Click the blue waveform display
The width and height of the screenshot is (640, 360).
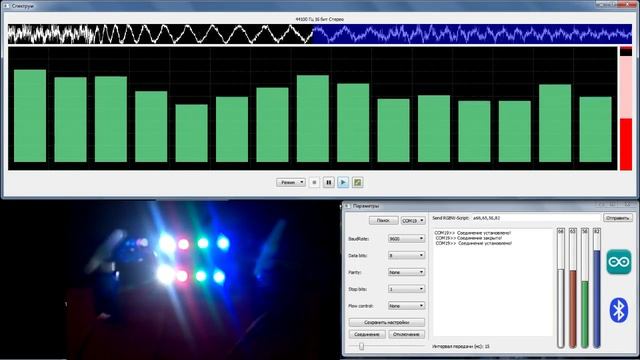[472, 34]
